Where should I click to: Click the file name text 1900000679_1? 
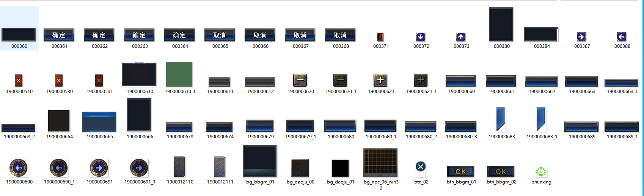click(x=301, y=137)
